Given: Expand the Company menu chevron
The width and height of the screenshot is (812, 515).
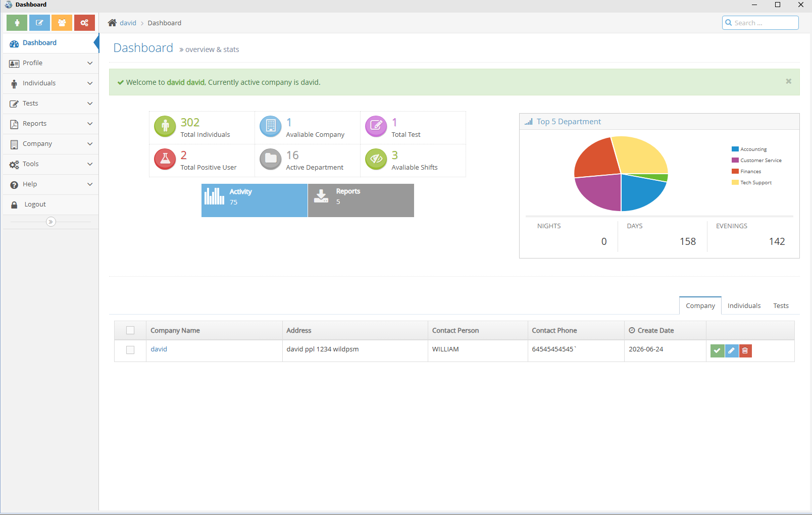Looking at the screenshot, I should [90, 144].
